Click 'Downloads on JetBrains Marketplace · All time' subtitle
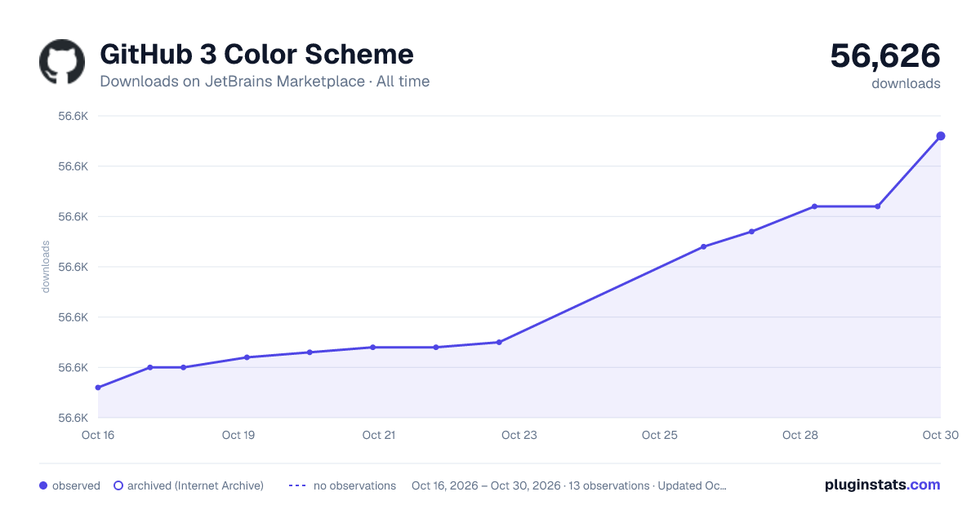This screenshot has height=514, width=980. [x=265, y=82]
